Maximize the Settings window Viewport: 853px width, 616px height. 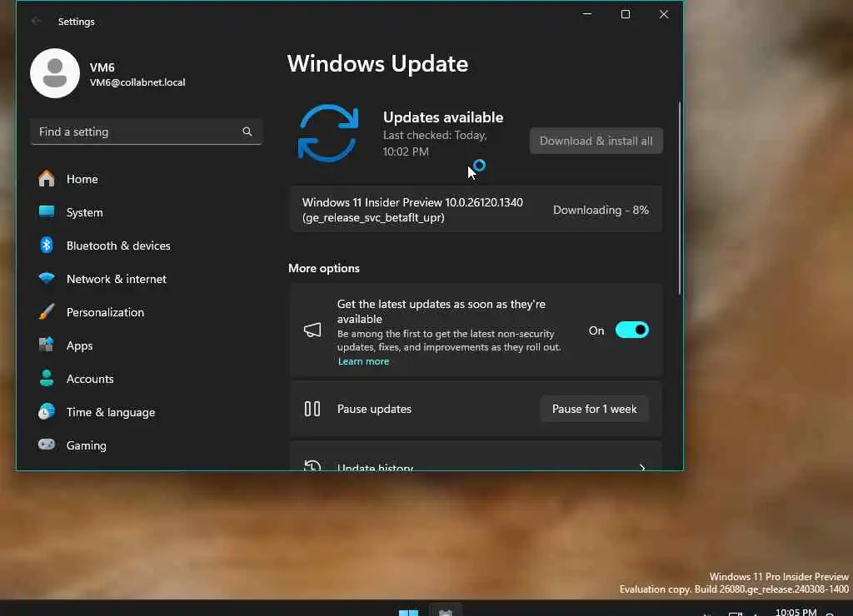(626, 14)
